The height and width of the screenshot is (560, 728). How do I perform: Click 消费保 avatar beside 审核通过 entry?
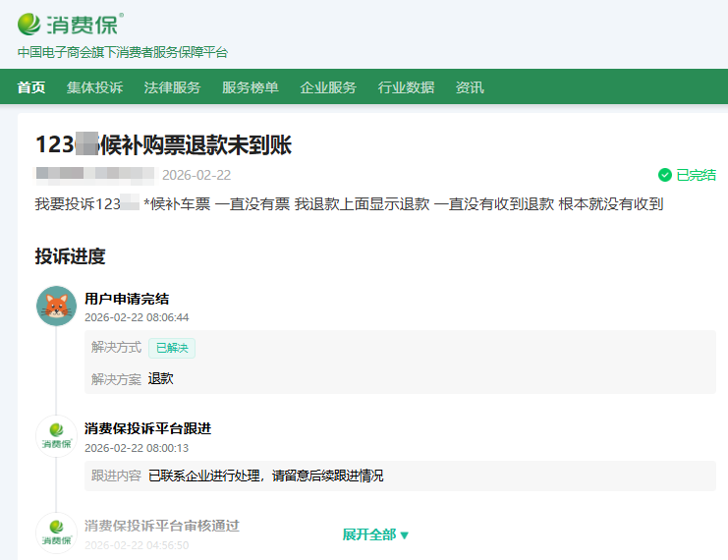(x=56, y=532)
